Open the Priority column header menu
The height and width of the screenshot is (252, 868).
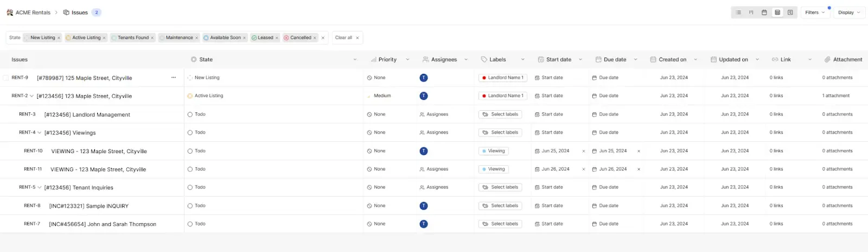[x=407, y=60]
